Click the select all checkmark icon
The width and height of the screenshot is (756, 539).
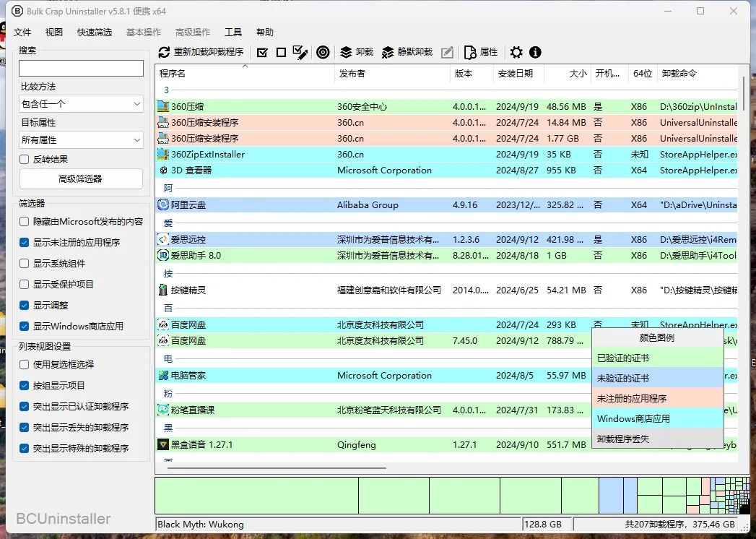262,52
